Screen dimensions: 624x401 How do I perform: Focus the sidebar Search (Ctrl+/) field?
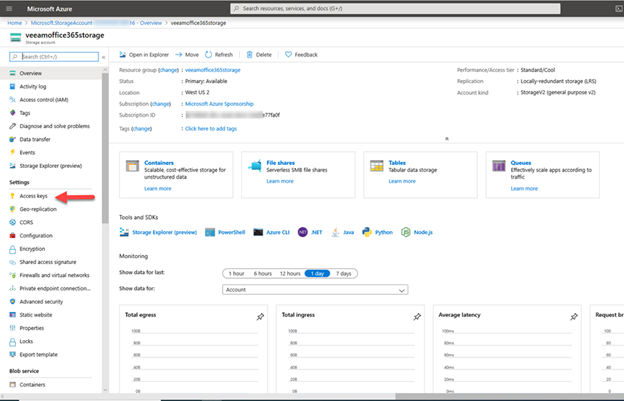[x=54, y=57]
